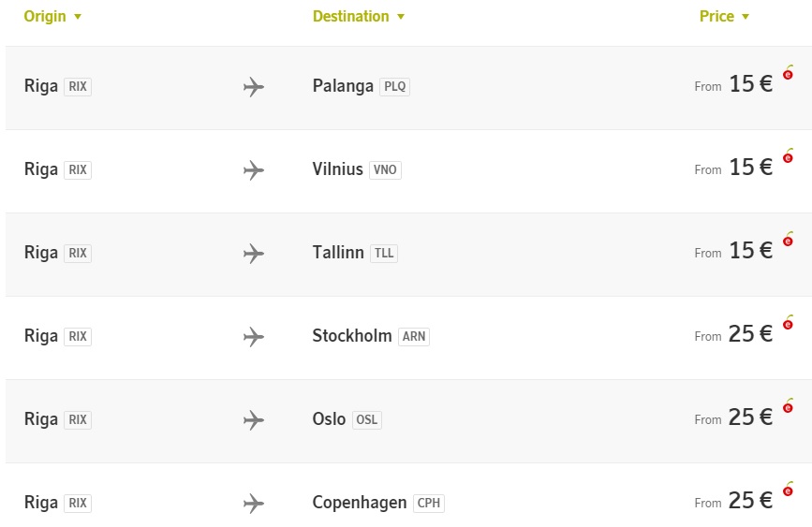Click the 25 € Stockholm price
This screenshot has width=812, height=527.
pos(750,334)
